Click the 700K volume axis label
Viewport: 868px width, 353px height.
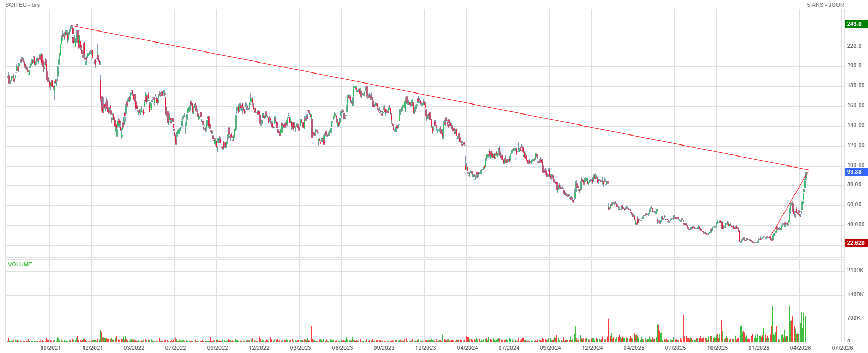tap(854, 318)
